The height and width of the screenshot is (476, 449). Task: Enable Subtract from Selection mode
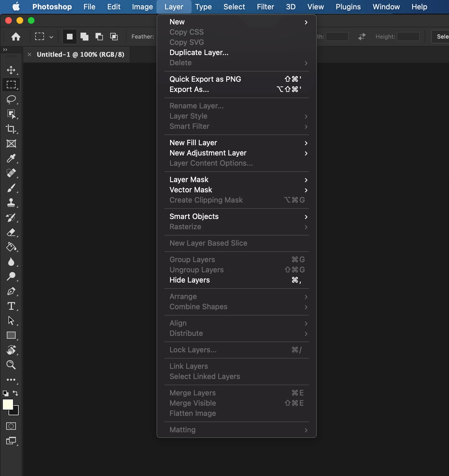(99, 37)
